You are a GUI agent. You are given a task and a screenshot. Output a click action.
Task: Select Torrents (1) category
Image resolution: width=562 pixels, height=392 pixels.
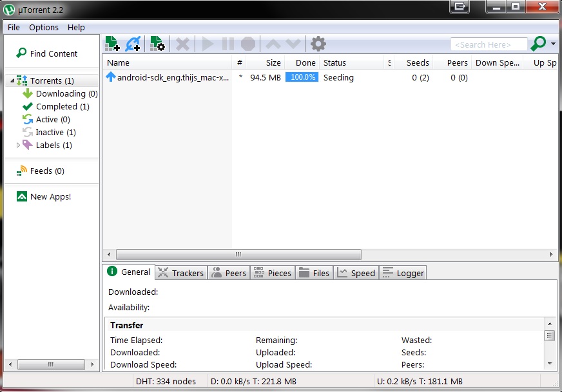[52, 80]
